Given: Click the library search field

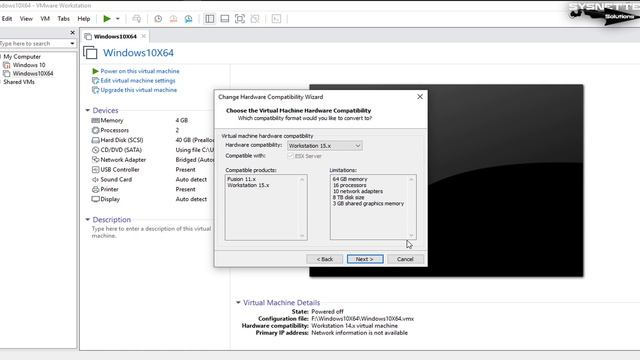Looking at the screenshot, I should pyautogui.click(x=34, y=43).
